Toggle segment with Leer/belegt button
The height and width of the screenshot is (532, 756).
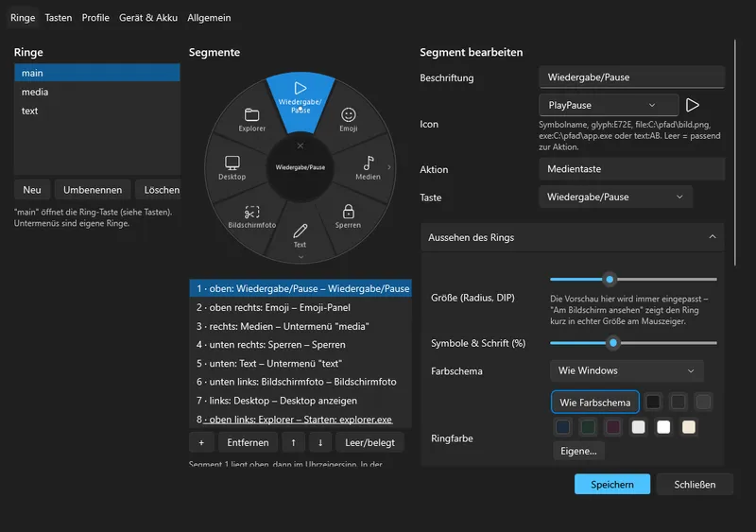(369, 442)
